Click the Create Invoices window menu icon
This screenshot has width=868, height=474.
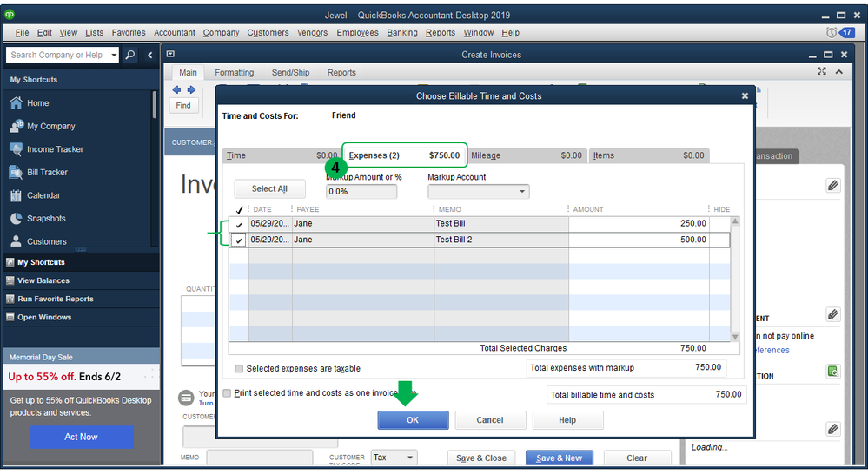(170, 54)
